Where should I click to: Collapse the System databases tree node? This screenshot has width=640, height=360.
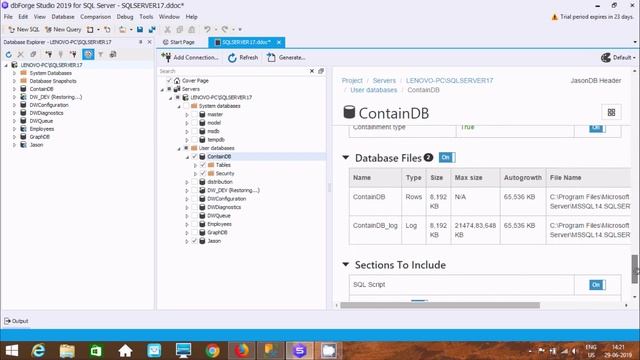pyautogui.click(x=179, y=106)
